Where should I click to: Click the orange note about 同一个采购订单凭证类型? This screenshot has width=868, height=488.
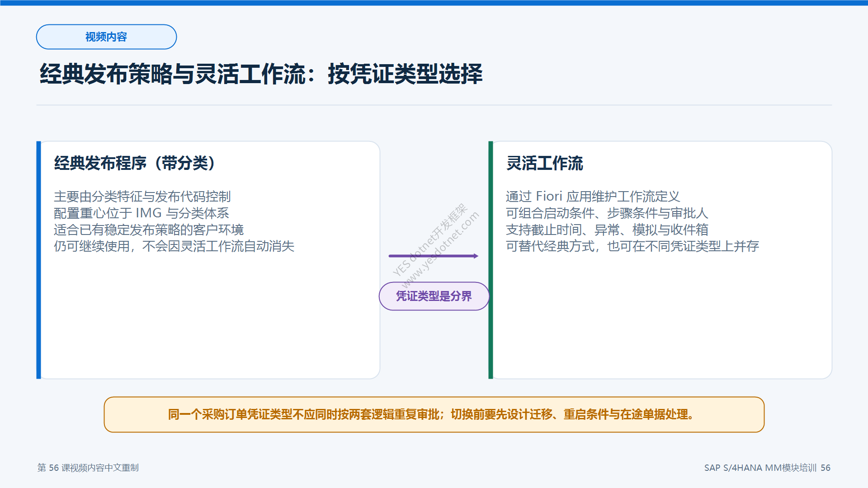[434, 415]
